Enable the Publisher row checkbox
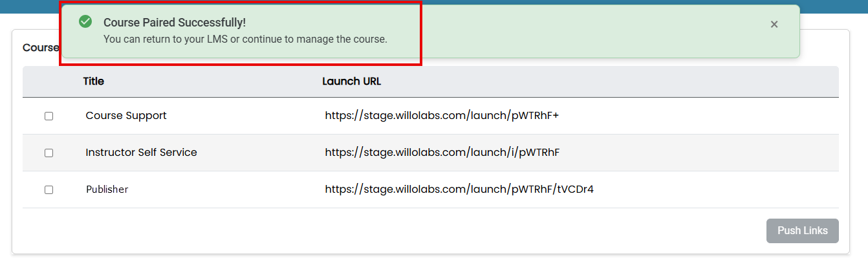 tap(49, 190)
